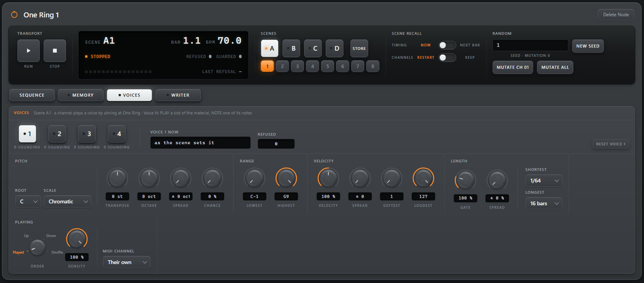Click the Density knob
The width and height of the screenshot is (644, 283).
77,239
